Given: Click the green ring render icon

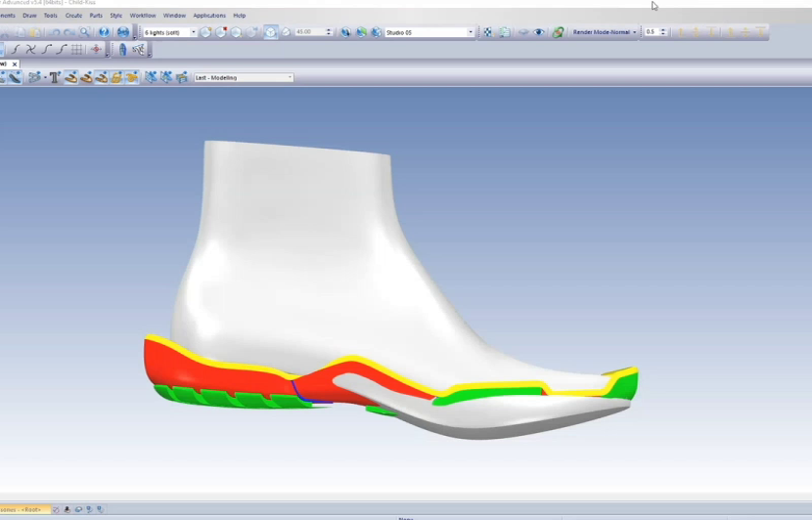Looking at the screenshot, I should [558, 32].
